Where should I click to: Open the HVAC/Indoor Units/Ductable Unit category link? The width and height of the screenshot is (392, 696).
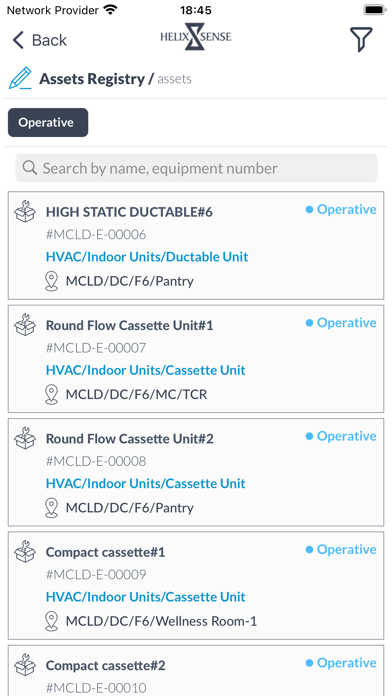coord(147,257)
